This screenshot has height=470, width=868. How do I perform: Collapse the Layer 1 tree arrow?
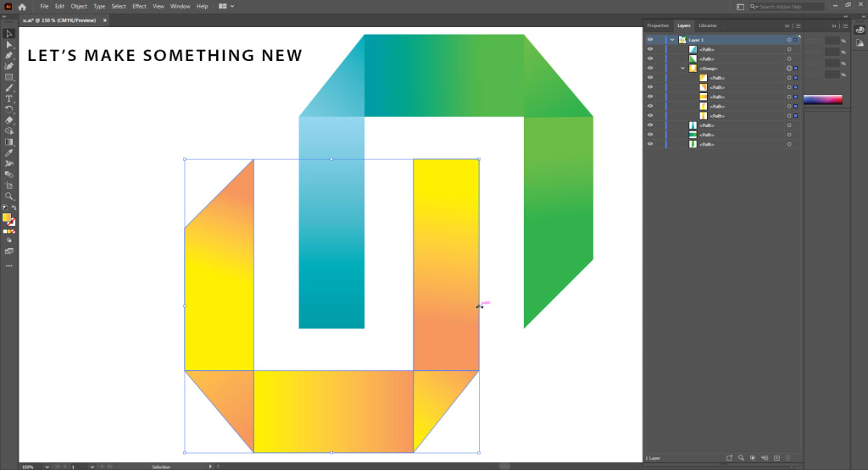pos(672,40)
